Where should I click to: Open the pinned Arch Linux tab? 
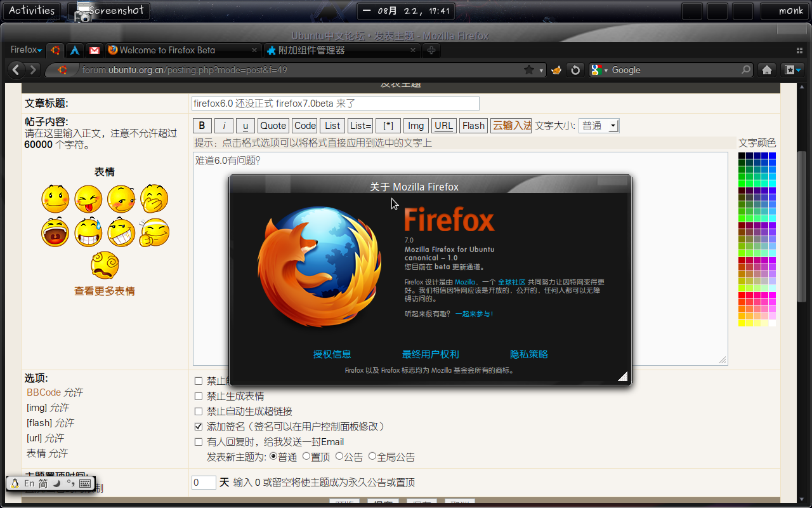click(x=75, y=50)
